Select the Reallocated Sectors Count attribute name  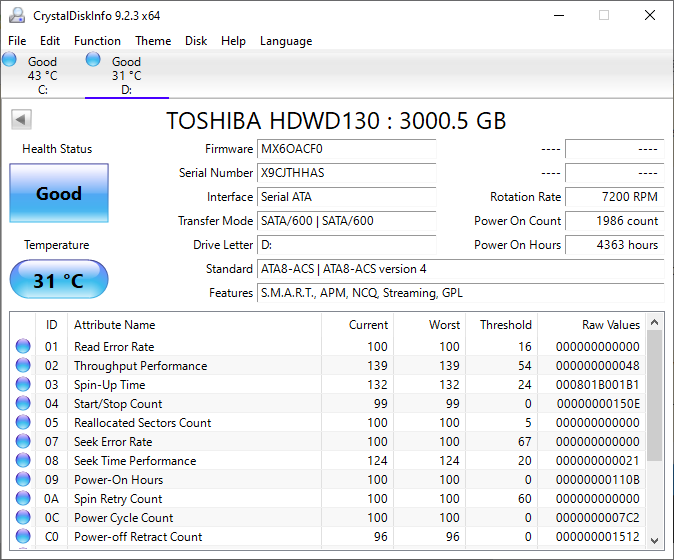tap(143, 422)
